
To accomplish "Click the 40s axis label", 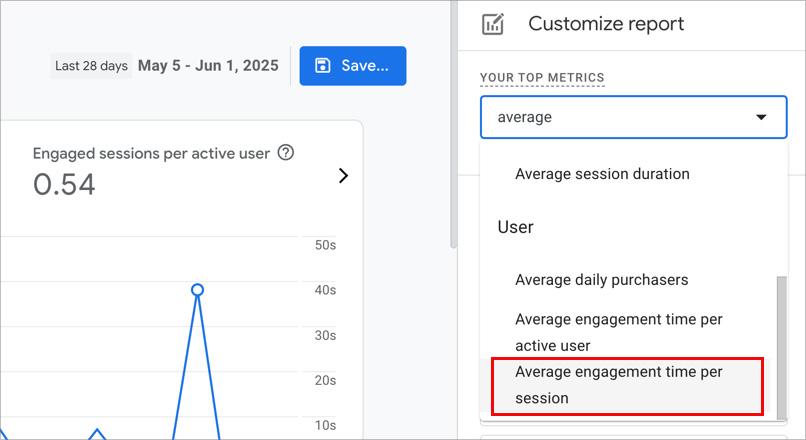I will [x=325, y=290].
